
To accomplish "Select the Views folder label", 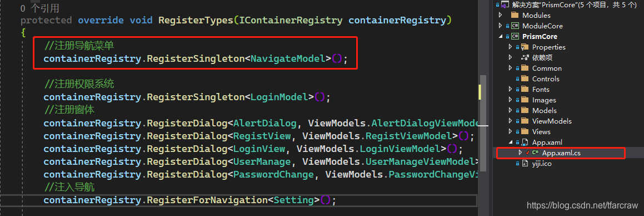I will [x=541, y=131].
